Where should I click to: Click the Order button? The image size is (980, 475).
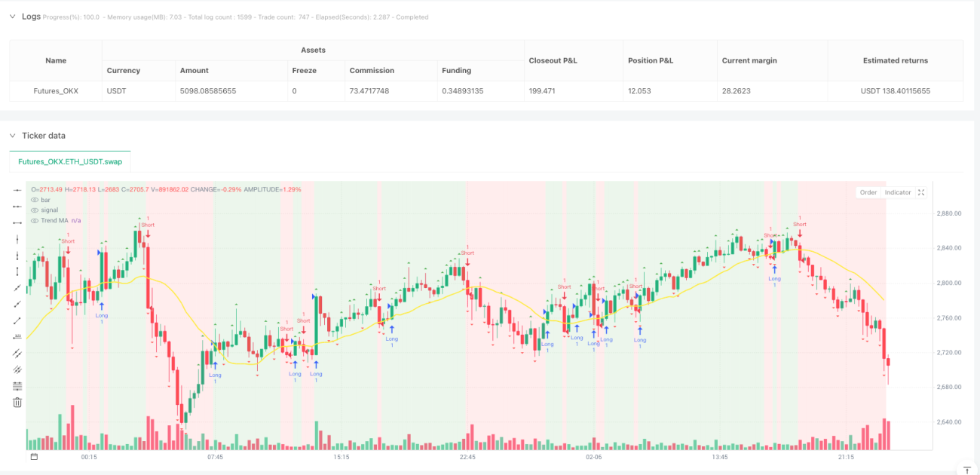868,192
